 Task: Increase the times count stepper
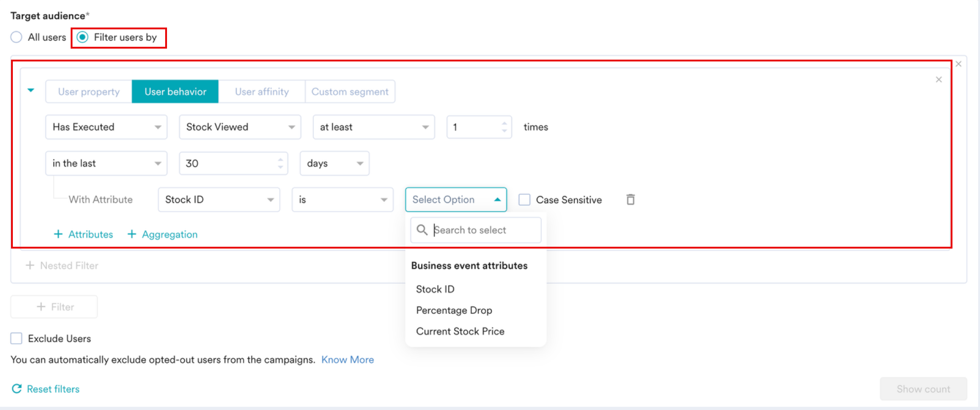(504, 123)
